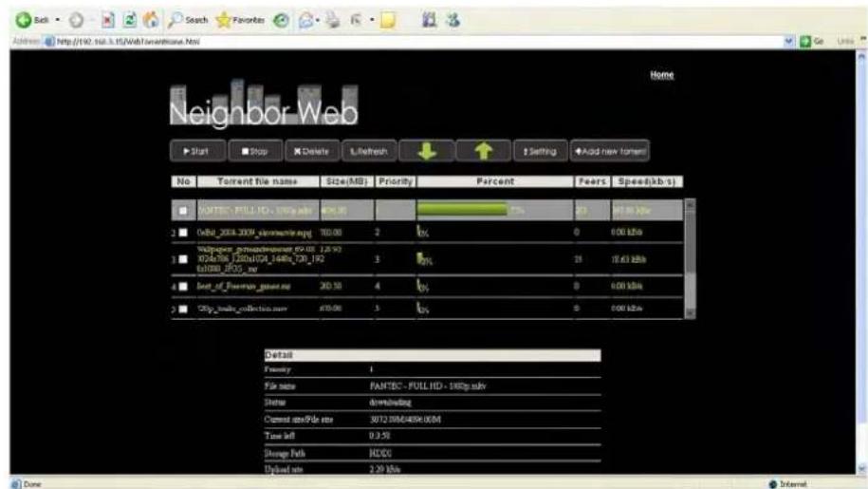Image resolution: width=868 pixels, height=489 pixels.
Task: Tick the checkbox for torrent number 2
Action: click(x=183, y=233)
